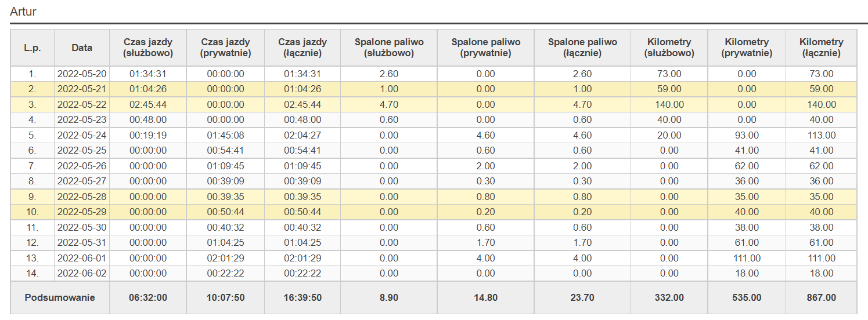Click the 'Kilometry (łącznie)' column header

click(x=821, y=48)
